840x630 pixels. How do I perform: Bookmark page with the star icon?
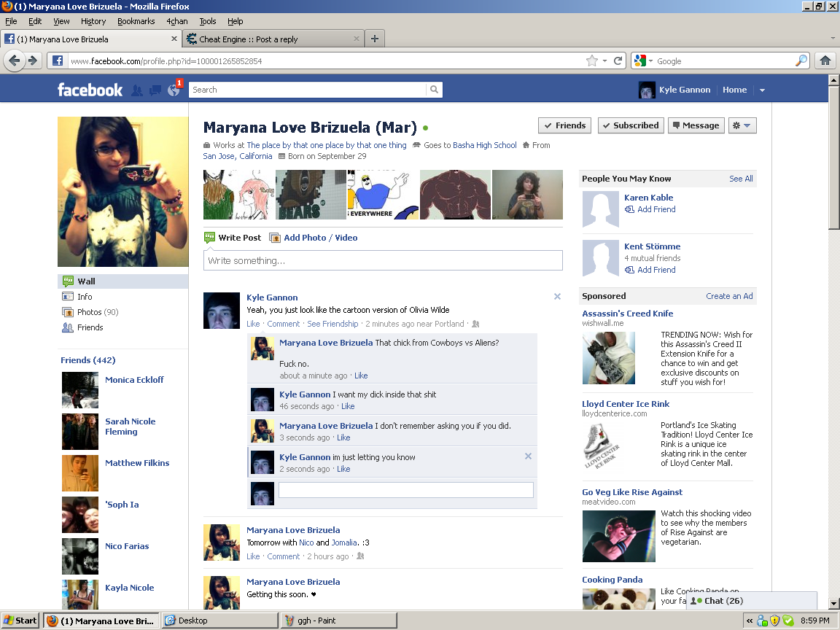[x=591, y=61]
